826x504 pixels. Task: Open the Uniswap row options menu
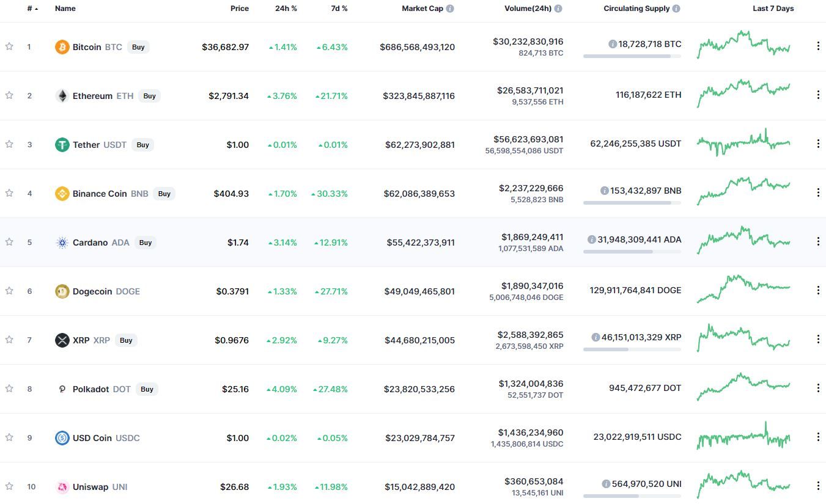(818, 486)
